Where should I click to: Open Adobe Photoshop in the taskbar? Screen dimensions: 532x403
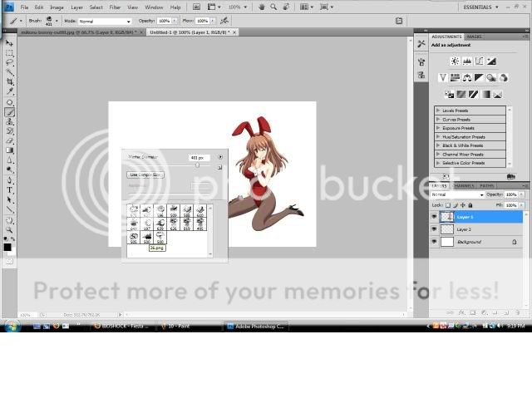(x=257, y=327)
